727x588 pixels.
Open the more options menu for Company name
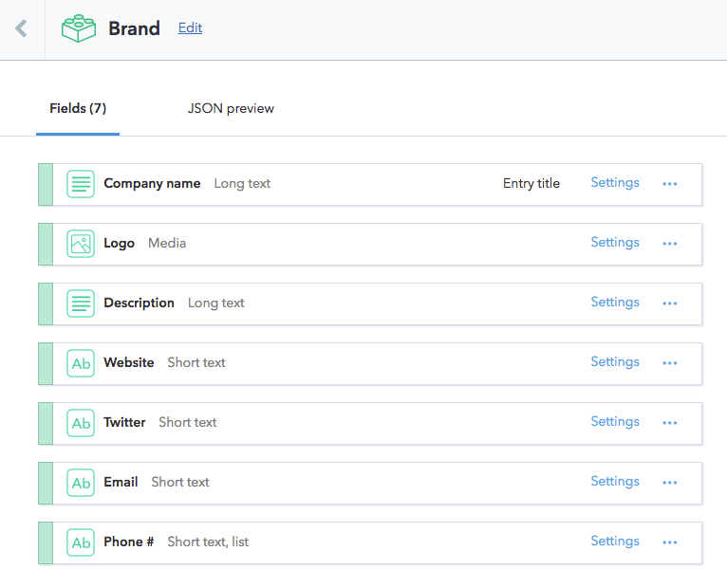click(x=669, y=184)
